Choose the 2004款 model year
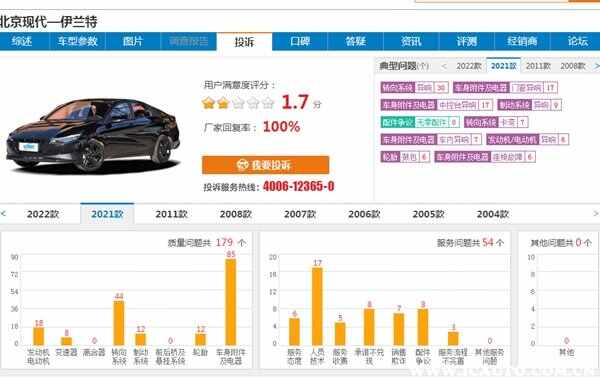Viewport: 600px width, 380px height. [492, 214]
